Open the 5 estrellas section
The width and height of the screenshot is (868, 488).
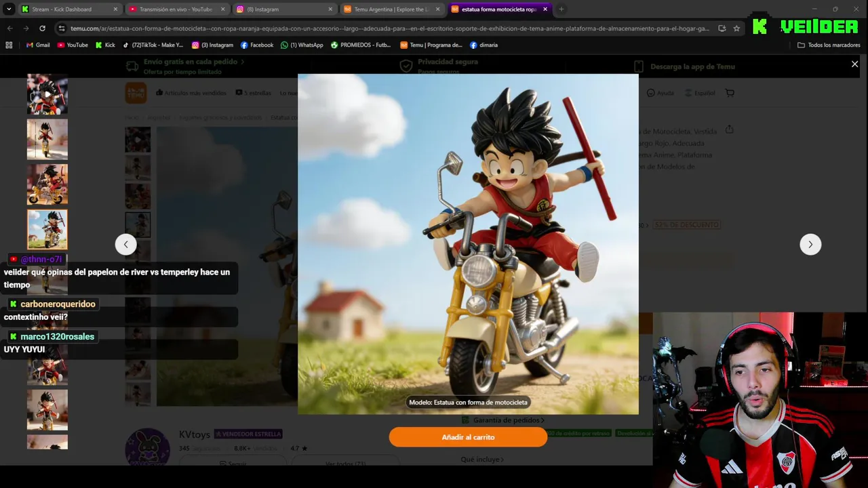253,93
